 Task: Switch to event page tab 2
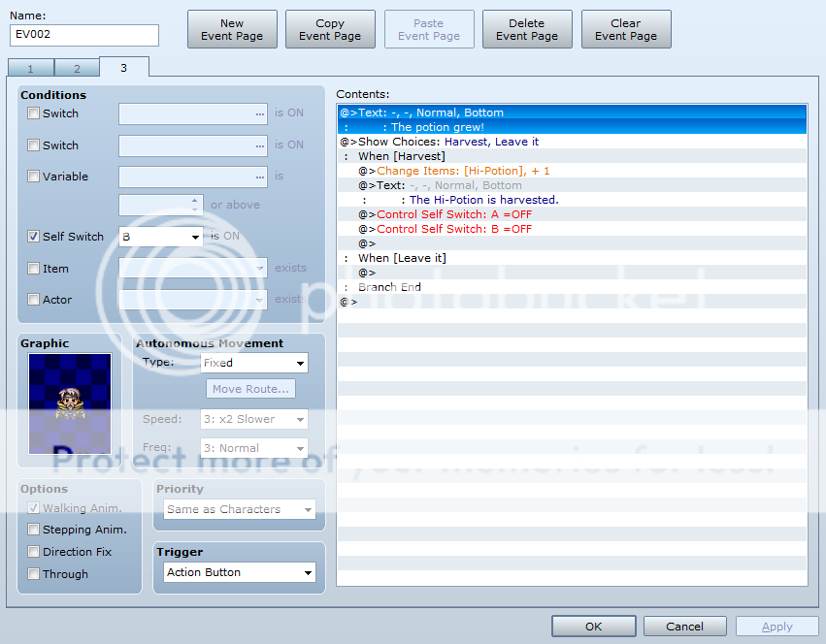point(77,68)
